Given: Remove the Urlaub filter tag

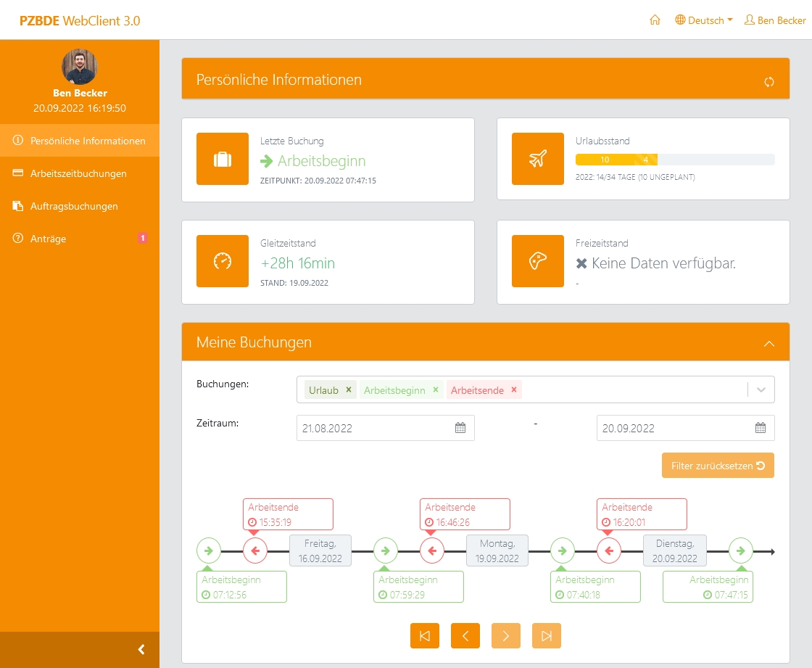Looking at the screenshot, I should [x=349, y=389].
